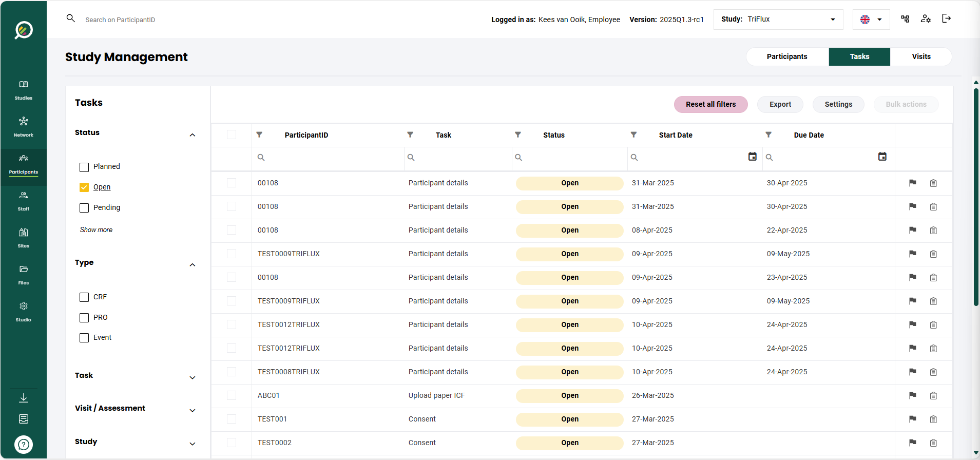Viewport: 980px width, 460px height.
Task: Go to the Staff section
Action: click(23, 201)
